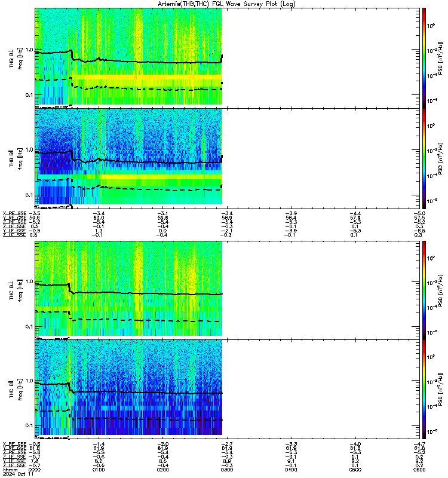Click the Artemis FGL Wave Survey Plot title
This screenshot has width=448, height=478.
(x=226, y=4)
